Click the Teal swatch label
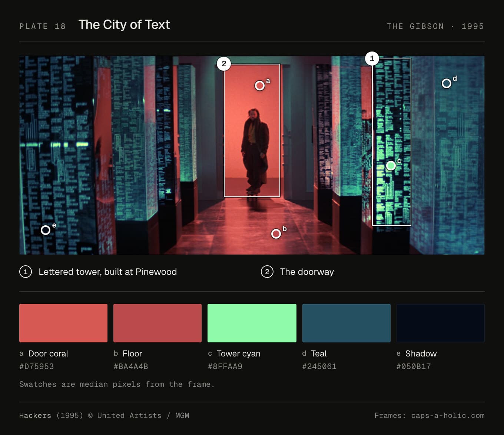Image resolution: width=504 pixels, height=435 pixels. point(319,353)
